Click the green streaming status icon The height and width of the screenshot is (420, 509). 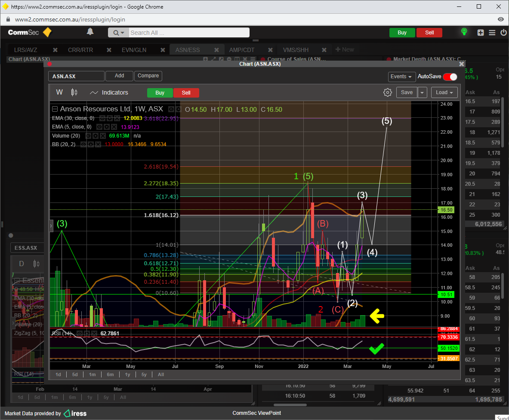[x=464, y=32]
